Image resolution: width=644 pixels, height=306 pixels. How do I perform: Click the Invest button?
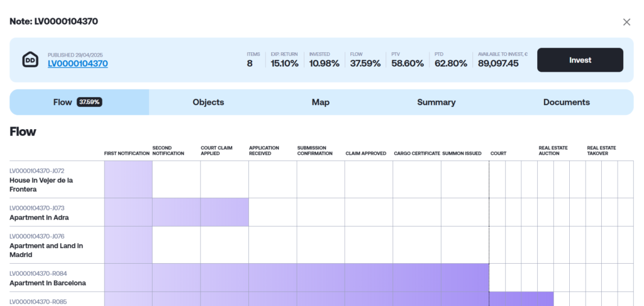tap(580, 60)
